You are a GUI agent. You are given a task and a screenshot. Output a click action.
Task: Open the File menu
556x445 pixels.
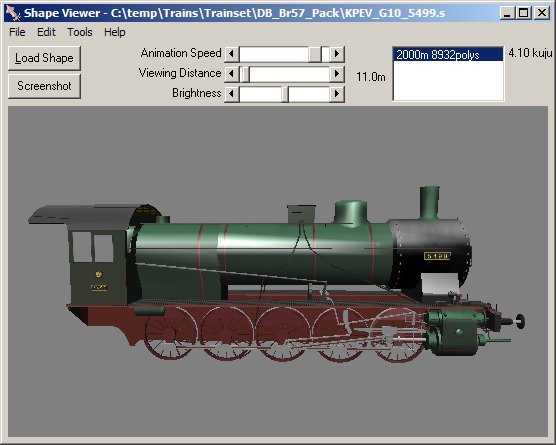click(x=17, y=32)
